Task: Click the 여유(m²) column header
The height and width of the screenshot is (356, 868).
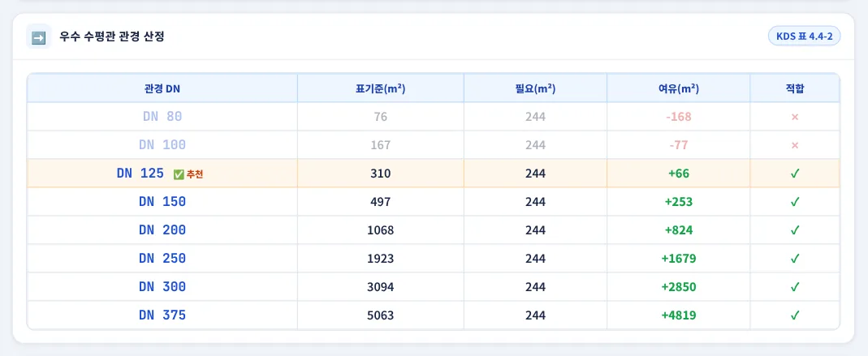Action: 679,88
